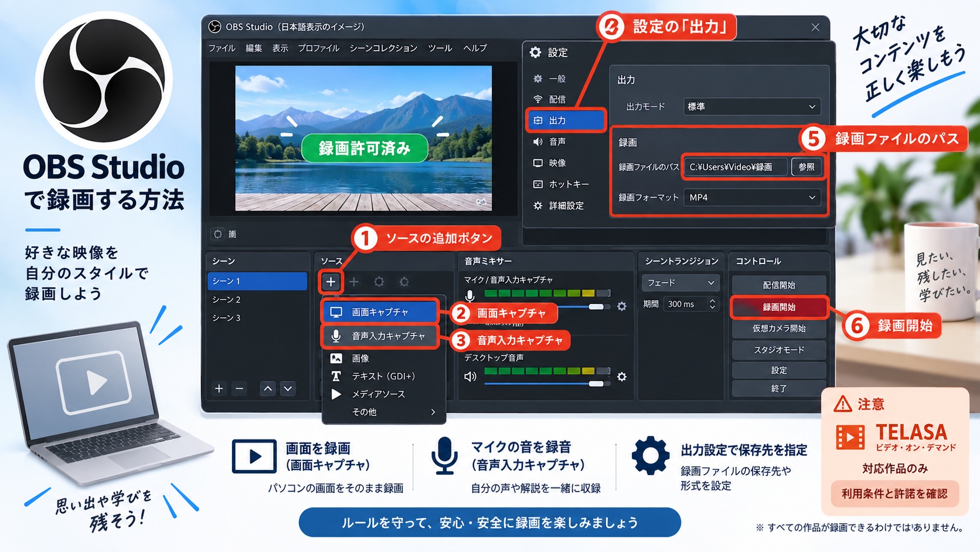Click 利用条件と許諾を確認 button

[894, 494]
